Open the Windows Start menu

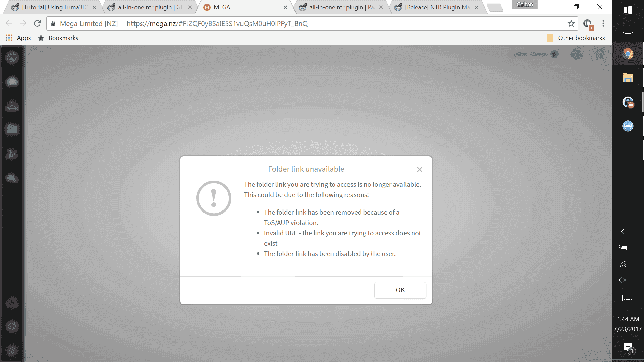point(628,10)
